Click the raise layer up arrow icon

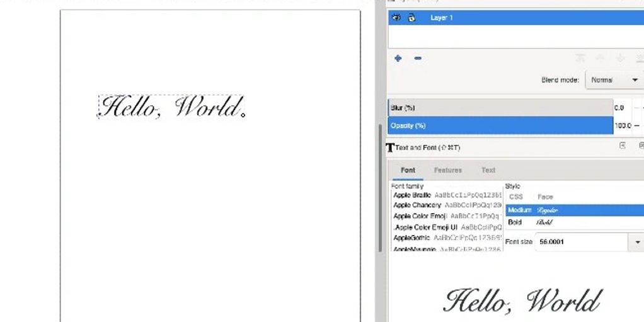point(601,58)
